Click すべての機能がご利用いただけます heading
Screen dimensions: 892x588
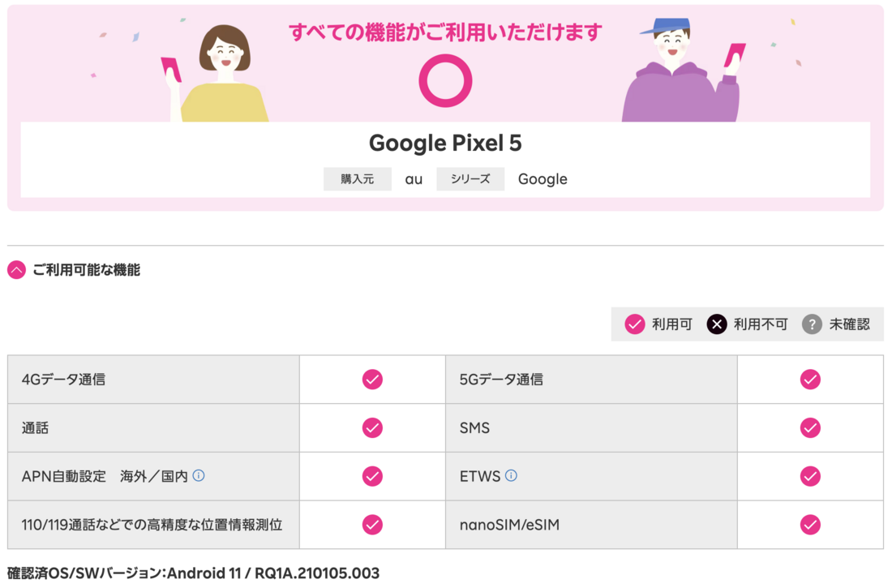[445, 32]
